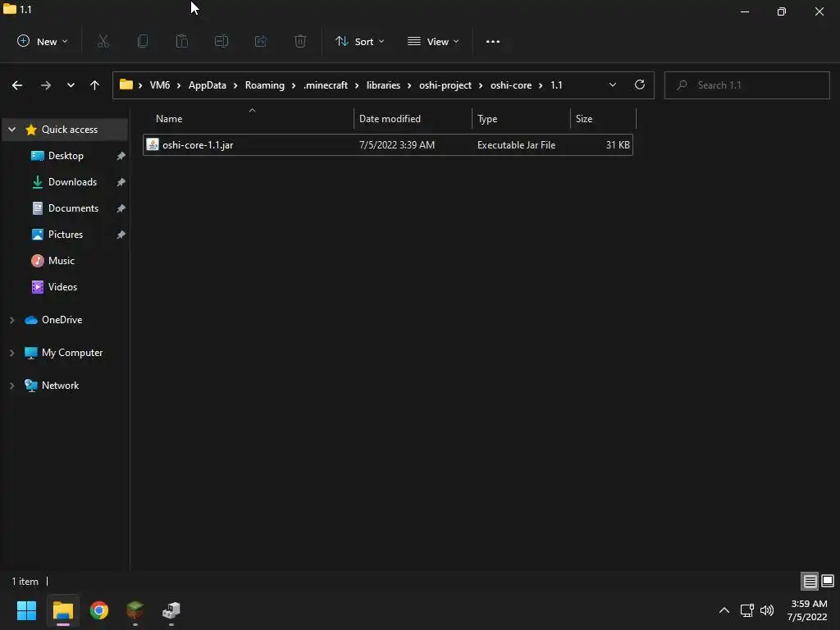Navigate to libraries breadcrumb
The height and width of the screenshot is (630, 840).
tap(384, 85)
